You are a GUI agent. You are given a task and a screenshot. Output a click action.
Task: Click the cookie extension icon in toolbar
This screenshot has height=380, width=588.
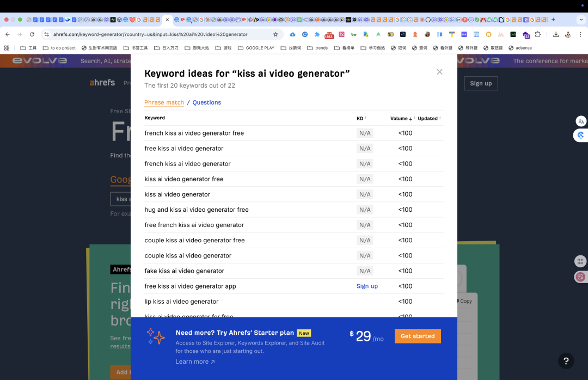click(427, 34)
